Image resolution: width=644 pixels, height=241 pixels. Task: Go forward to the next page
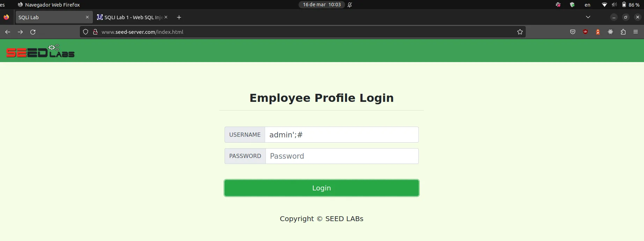[20, 32]
